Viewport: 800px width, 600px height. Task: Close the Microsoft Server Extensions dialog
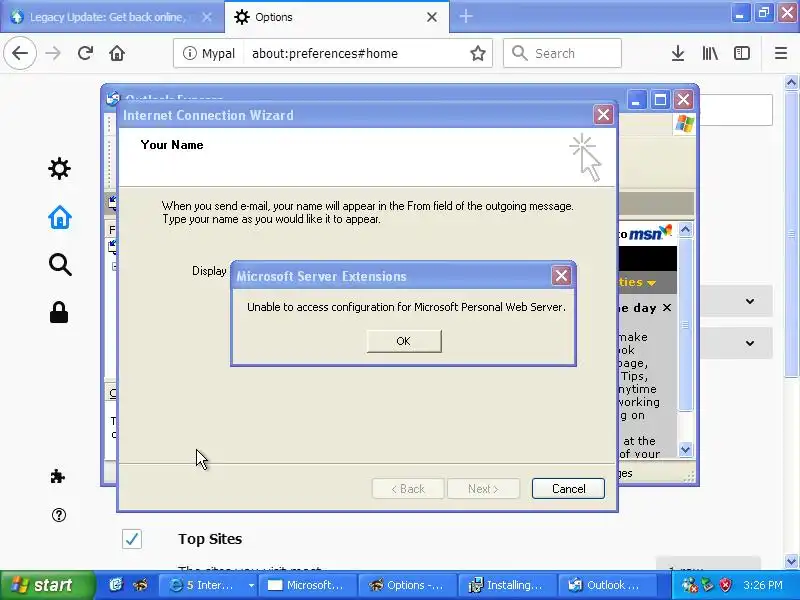click(x=561, y=276)
